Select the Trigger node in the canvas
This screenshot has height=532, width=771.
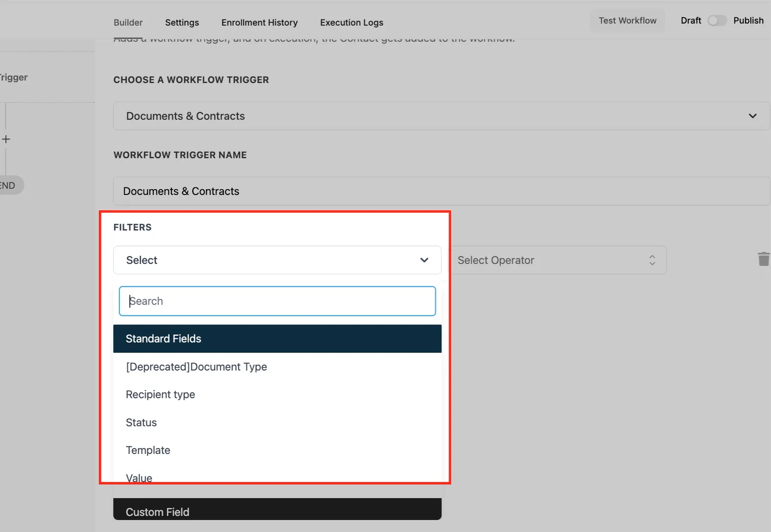(46, 77)
